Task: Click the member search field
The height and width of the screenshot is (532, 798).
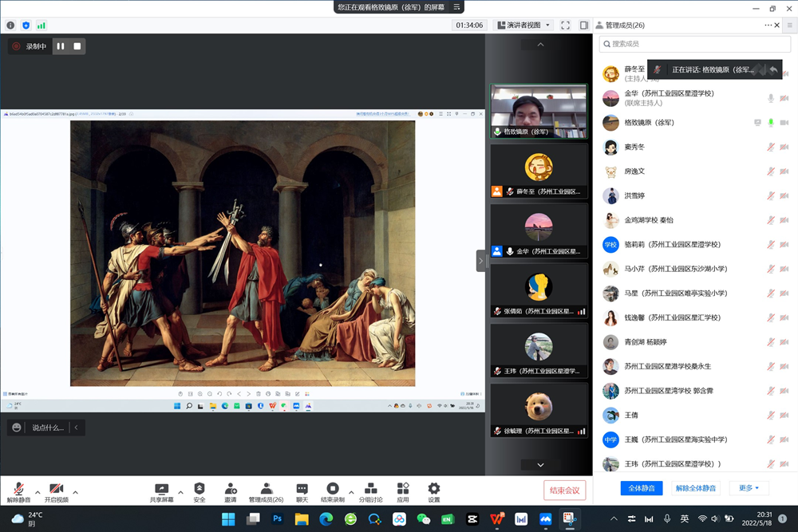Action: [695, 44]
